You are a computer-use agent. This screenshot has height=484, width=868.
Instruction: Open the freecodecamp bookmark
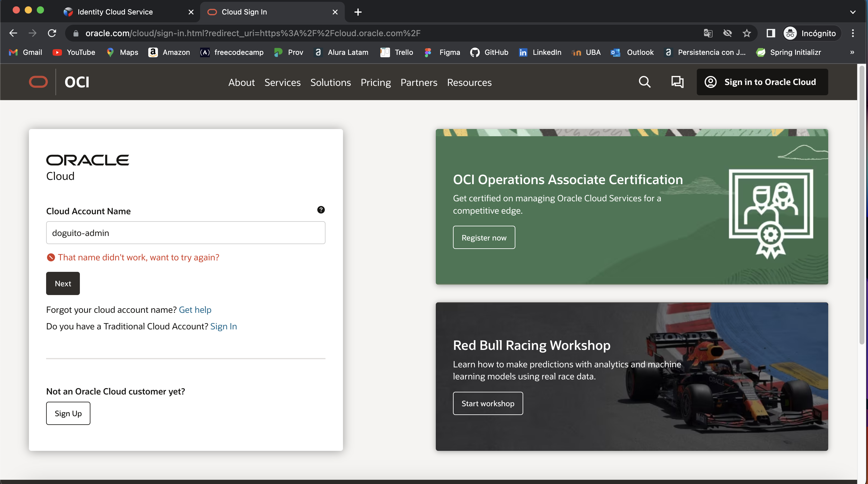tap(232, 52)
